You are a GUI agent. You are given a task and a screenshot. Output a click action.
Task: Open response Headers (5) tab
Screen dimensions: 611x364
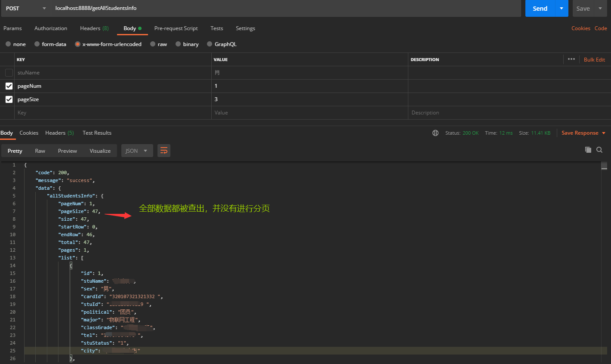pos(59,133)
